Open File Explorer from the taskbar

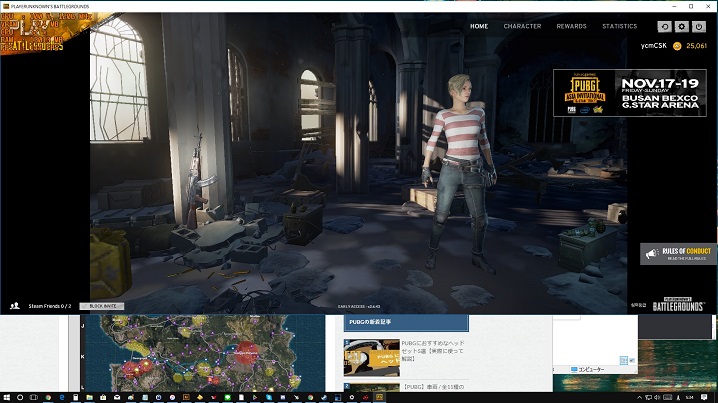pyautogui.click(x=89, y=398)
